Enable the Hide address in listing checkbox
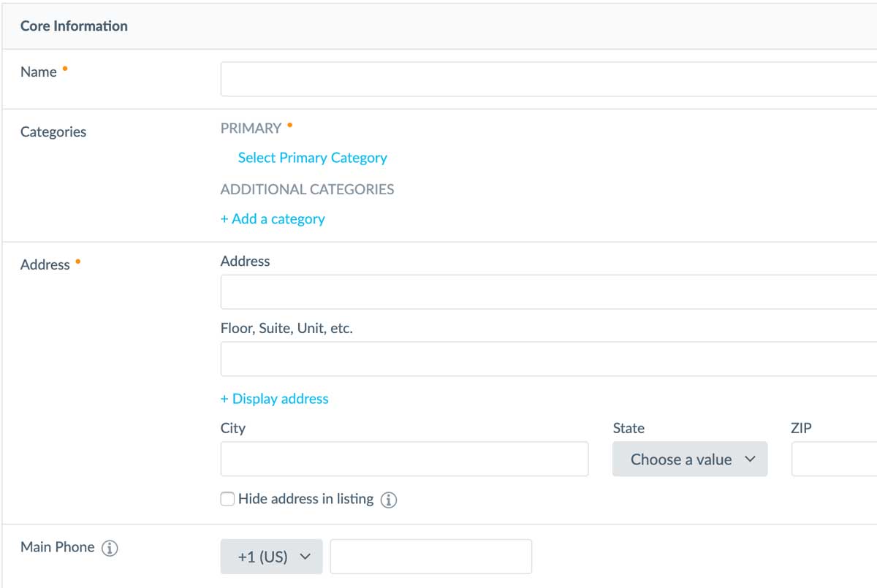 click(x=228, y=500)
